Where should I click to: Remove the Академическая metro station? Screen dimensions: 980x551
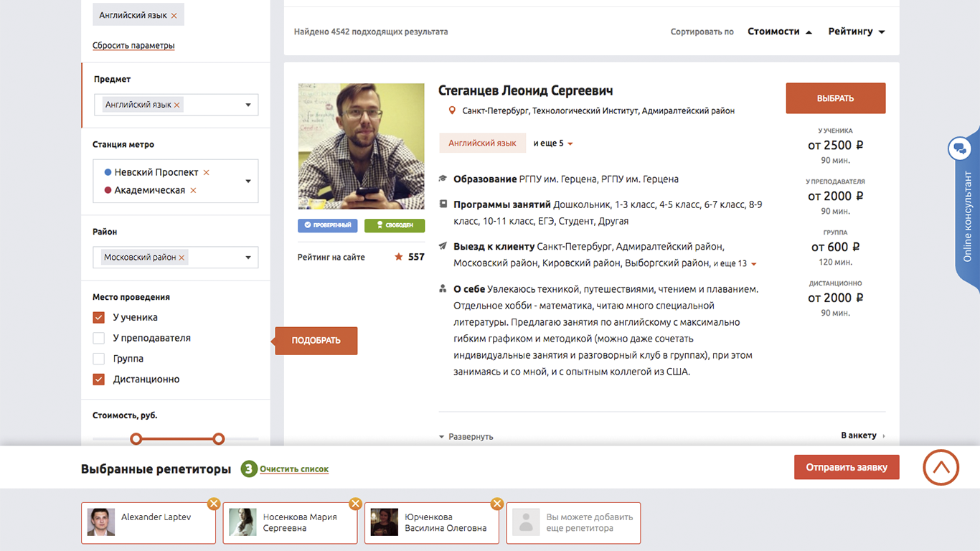coord(193,190)
